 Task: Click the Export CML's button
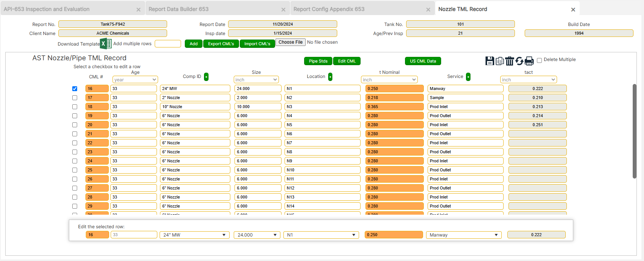click(x=221, y=44)
